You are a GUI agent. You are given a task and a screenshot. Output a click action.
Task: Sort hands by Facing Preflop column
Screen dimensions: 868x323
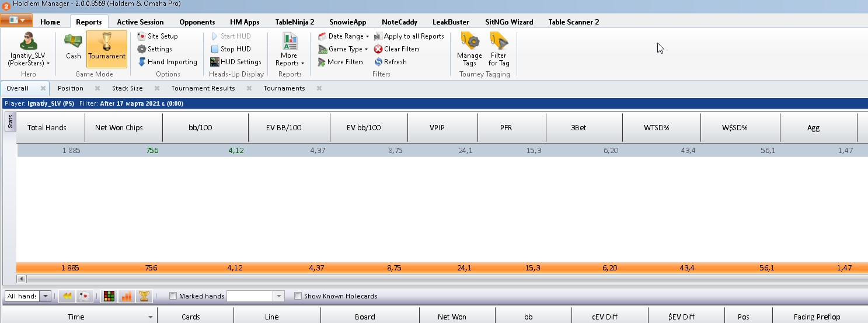[x=817, y=317]
